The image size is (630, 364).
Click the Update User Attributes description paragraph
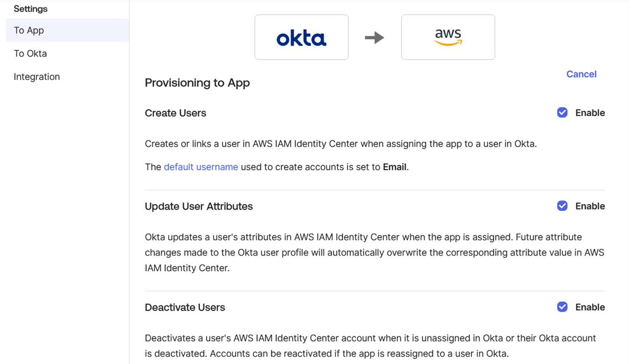(x=374, y=253)
